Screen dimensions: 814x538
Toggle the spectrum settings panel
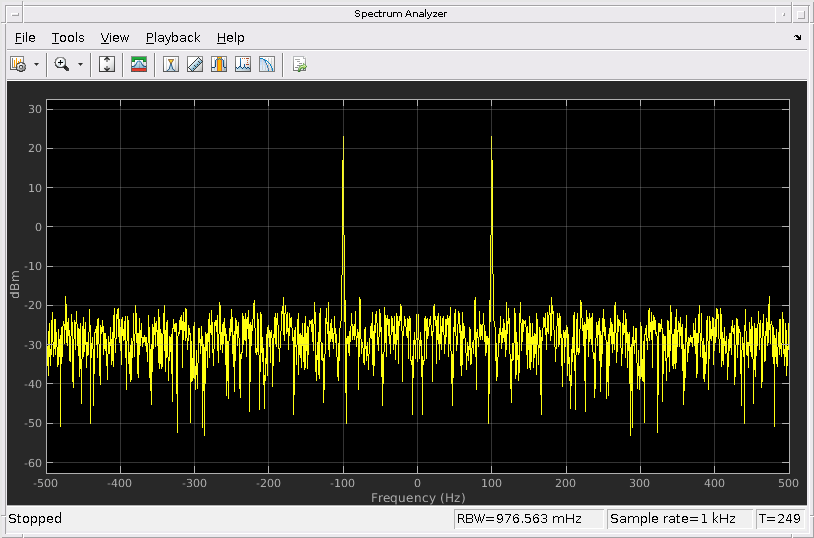(x=139, y=64)
